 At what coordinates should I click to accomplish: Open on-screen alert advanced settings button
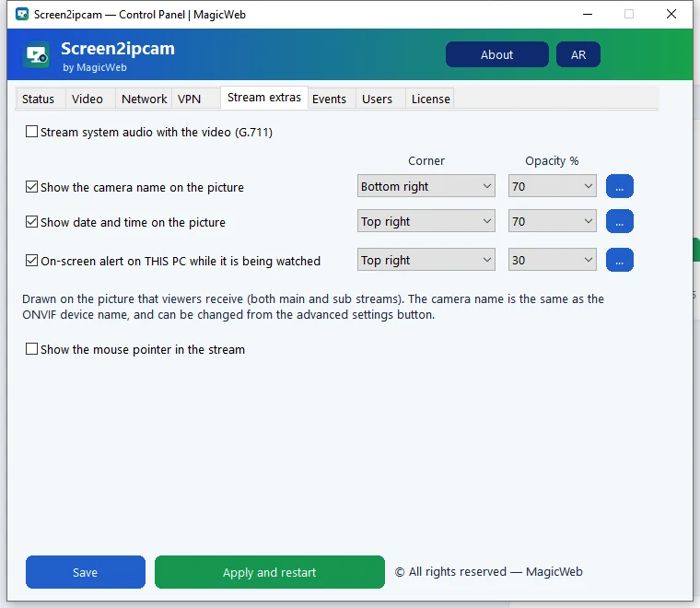[619, 260]
